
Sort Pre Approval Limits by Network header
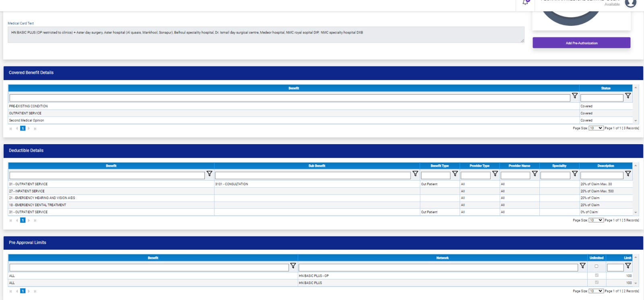coord(442,258)
